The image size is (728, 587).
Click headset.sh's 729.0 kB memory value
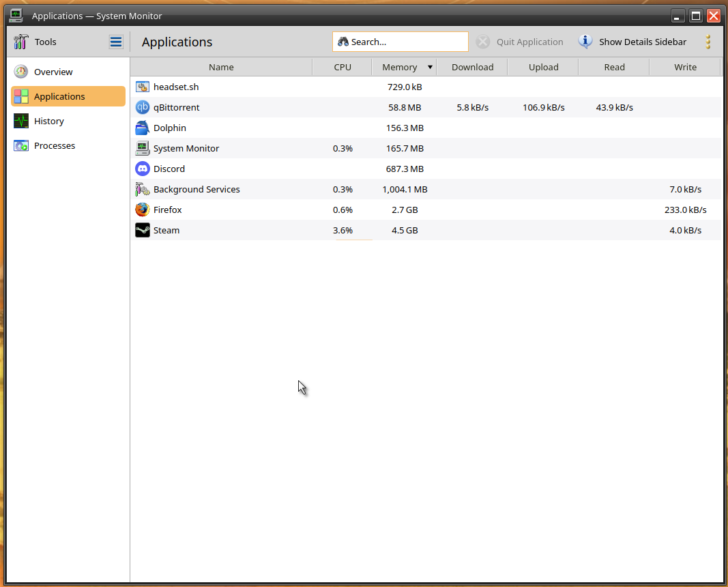pyautogui.click(x=405, y=87)
